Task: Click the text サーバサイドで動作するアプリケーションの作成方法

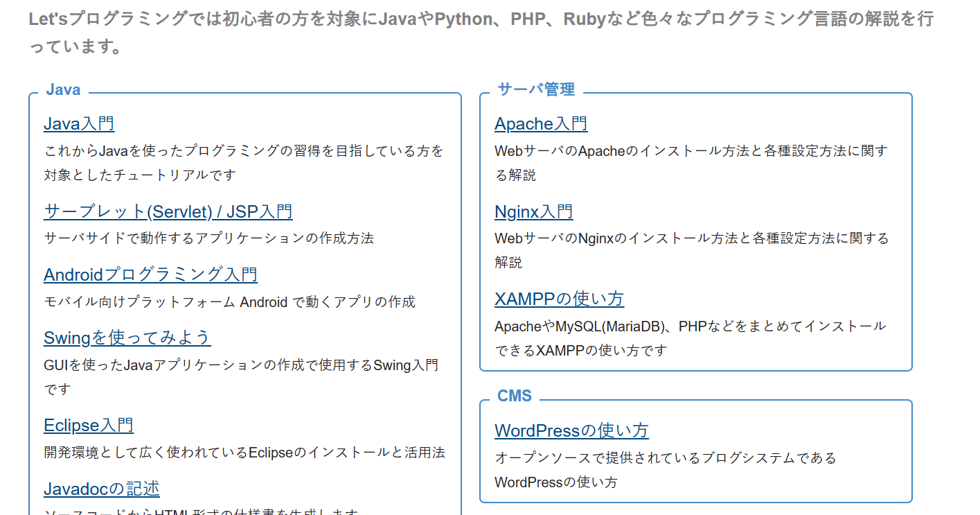Action: (208, 238)
